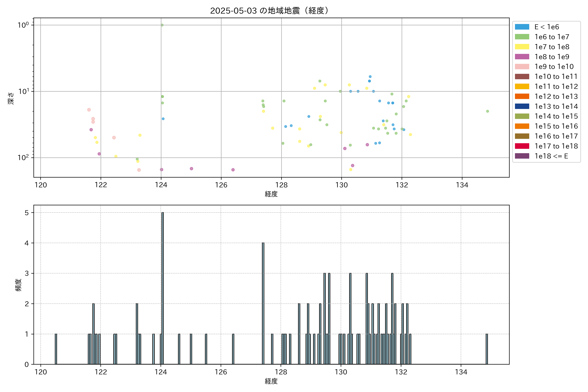
Task: Click the 頻度 y-axis label
Action: (18, 285)
